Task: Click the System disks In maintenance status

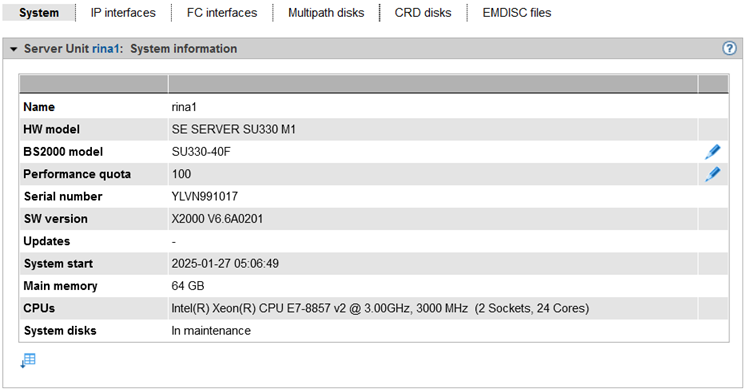Action: pos(211,331)
